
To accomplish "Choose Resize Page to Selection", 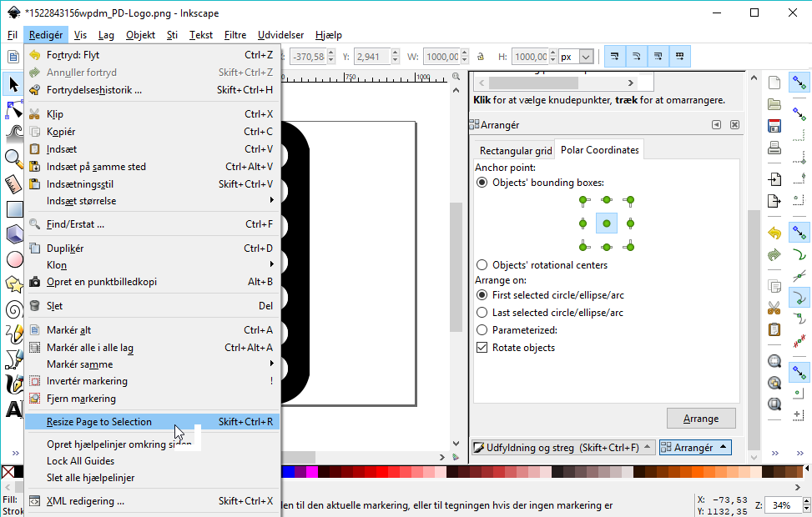I will coord(152,422).
